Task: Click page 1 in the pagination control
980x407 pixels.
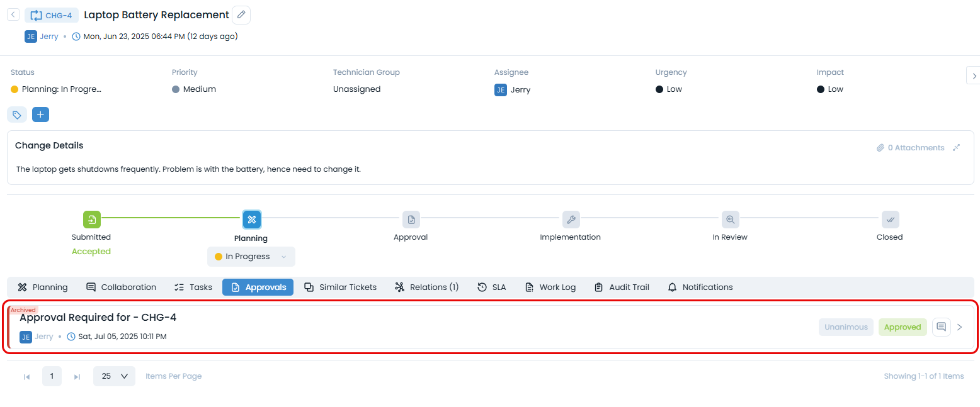Action: 52,376
